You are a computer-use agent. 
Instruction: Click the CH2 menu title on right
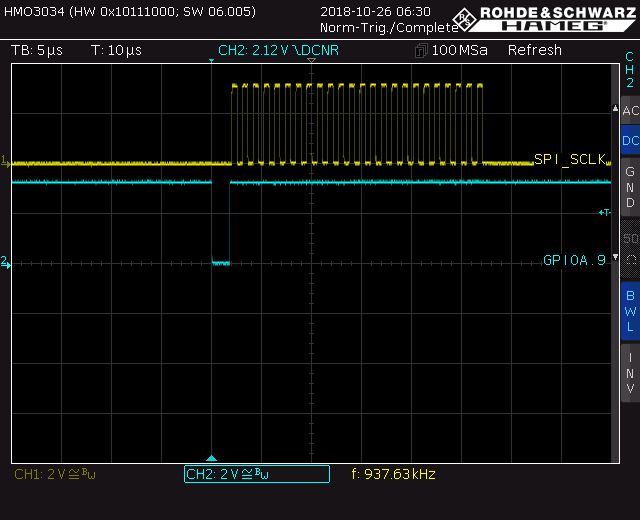click(630, 69)
